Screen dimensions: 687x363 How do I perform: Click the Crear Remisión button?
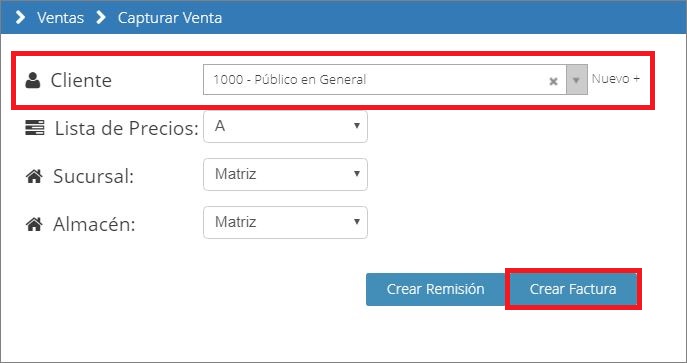tap(436, 289)
